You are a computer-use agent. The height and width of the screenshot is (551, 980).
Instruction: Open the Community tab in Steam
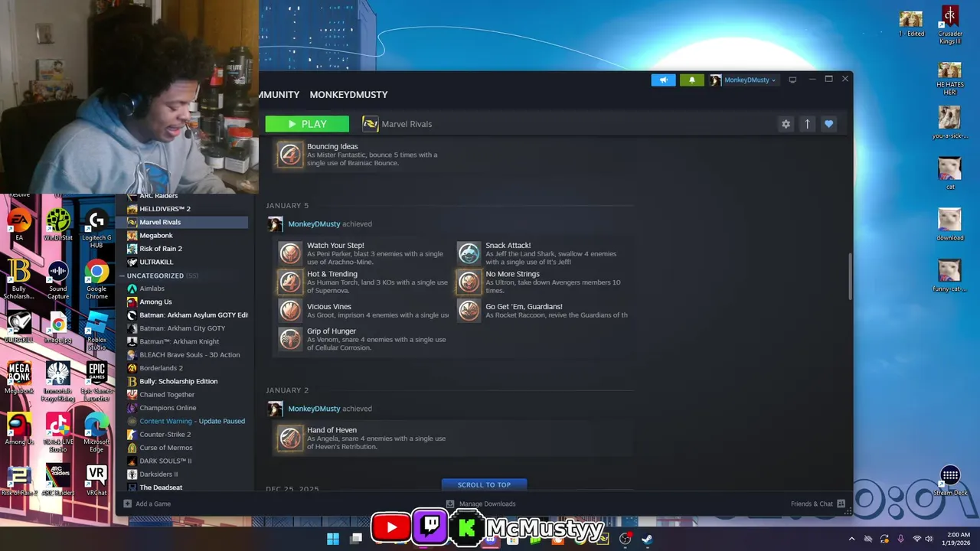tap(279, 95)
